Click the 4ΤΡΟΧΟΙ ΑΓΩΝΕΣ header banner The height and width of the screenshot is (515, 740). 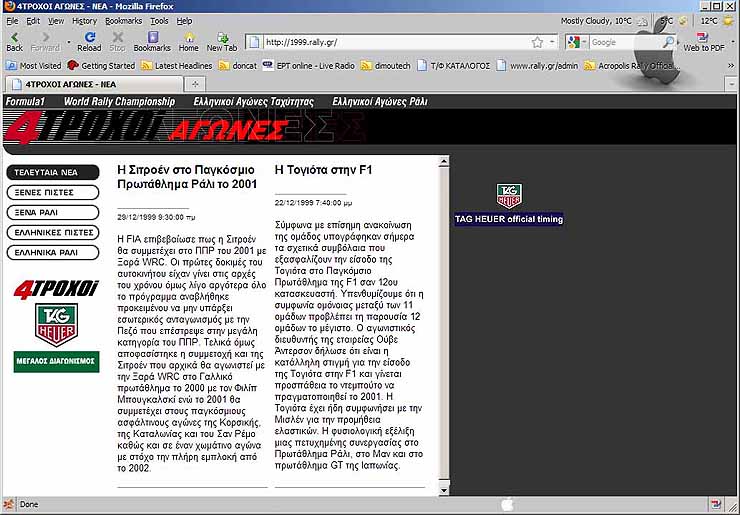pos(184,127)
